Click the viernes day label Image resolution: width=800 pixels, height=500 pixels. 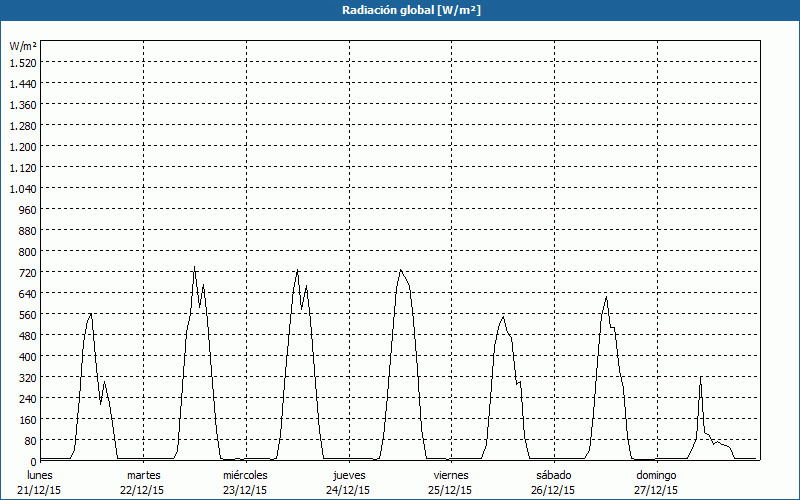(x=451, y=474)
